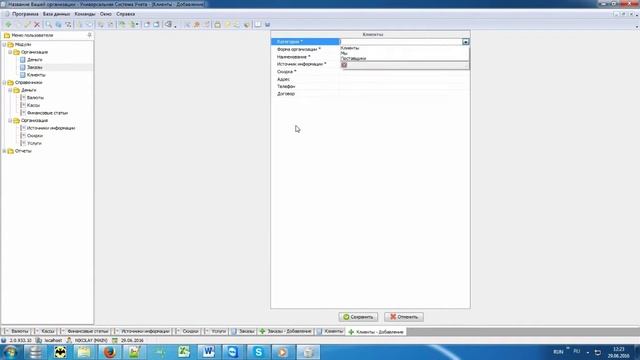Open Firefox from the taskbar
Screen dimensions: 640x360
coord(109,352)
